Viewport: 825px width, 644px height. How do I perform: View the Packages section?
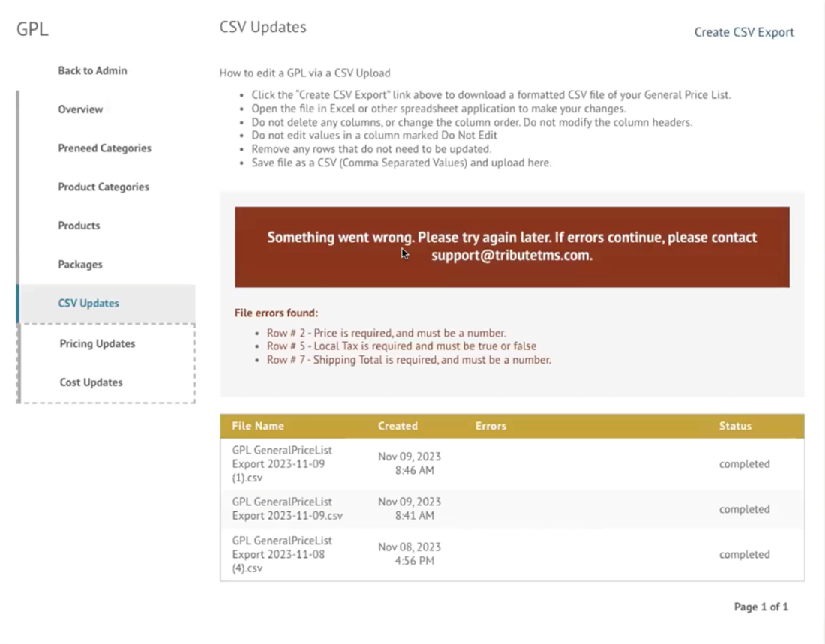pyautogui.click(x=79, y=264)
